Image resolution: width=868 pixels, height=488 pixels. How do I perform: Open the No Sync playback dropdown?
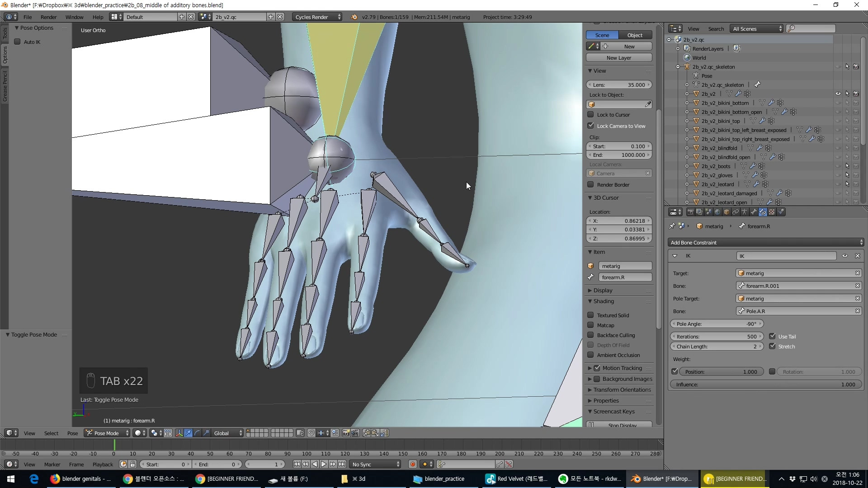pos(376,464)
